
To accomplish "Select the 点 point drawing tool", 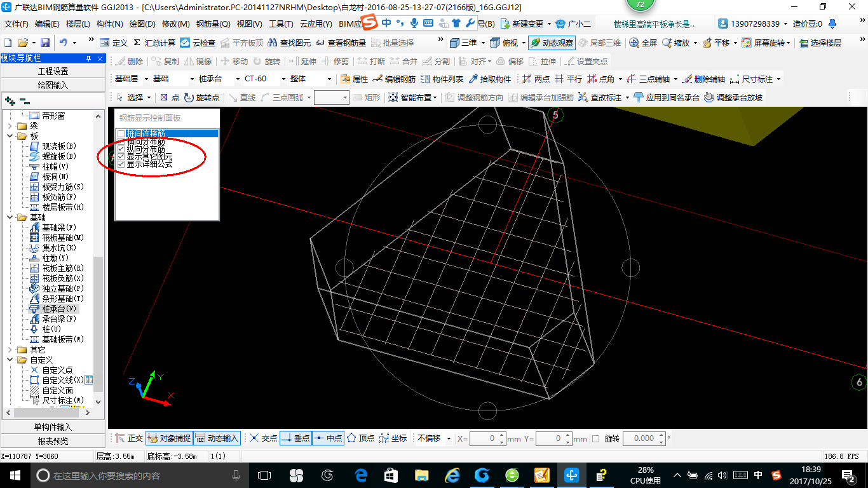I will 170,97.
